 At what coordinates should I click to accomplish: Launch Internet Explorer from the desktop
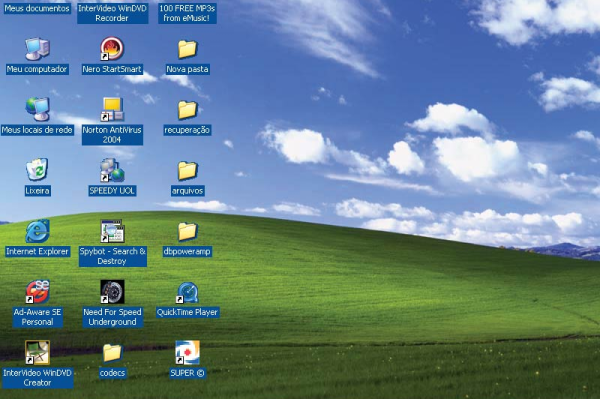pos(37,231)
